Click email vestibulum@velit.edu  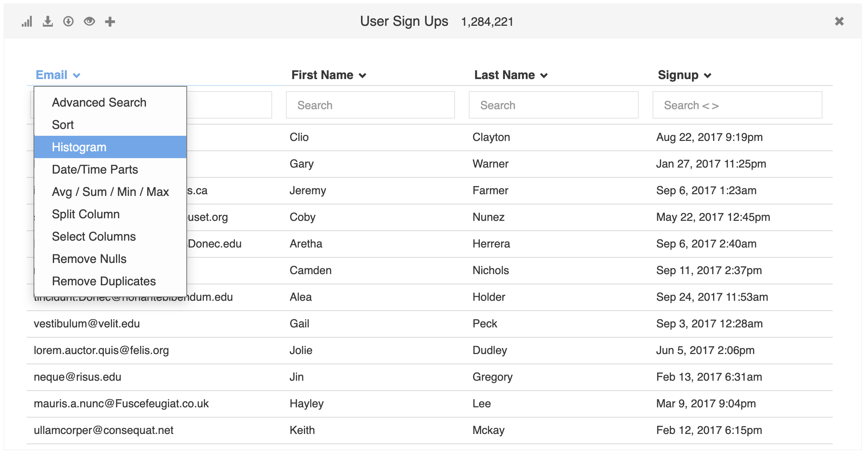pos(87,324)
